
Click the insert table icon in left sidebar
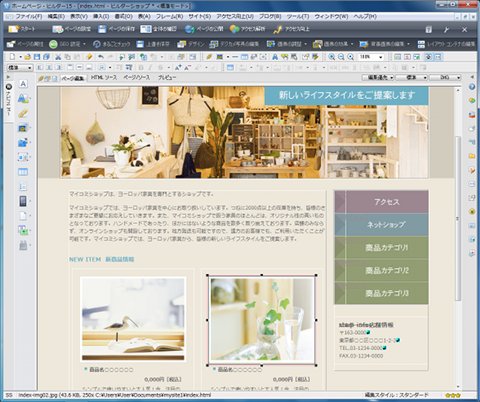[23, 172]
